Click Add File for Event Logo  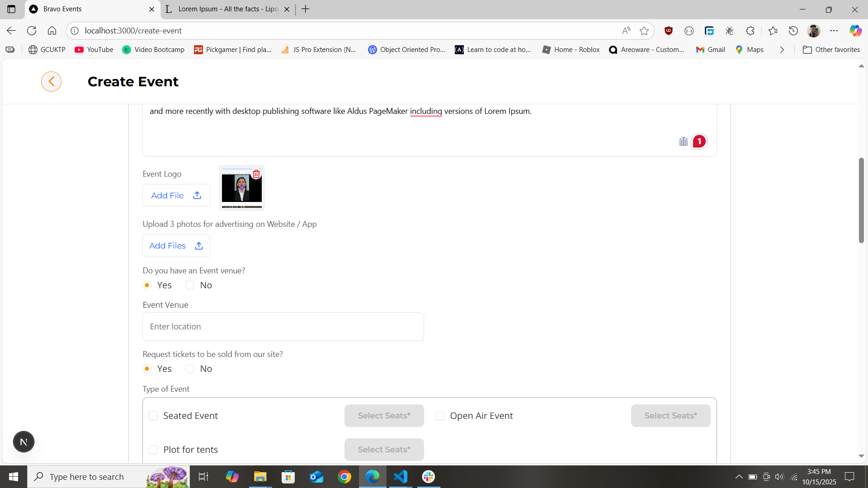pos(176,195)
